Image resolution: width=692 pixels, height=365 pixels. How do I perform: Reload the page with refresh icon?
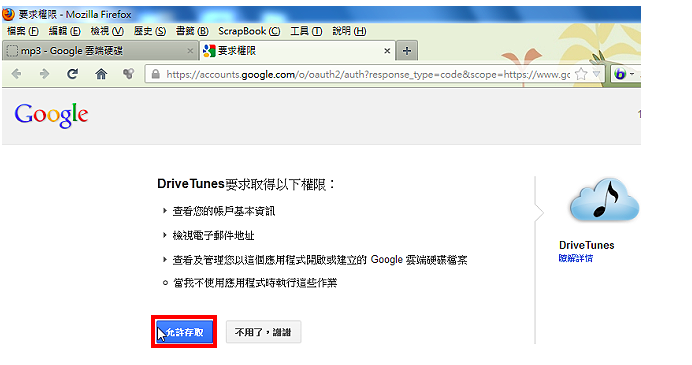pyautogui.click(x=72, y=74)
